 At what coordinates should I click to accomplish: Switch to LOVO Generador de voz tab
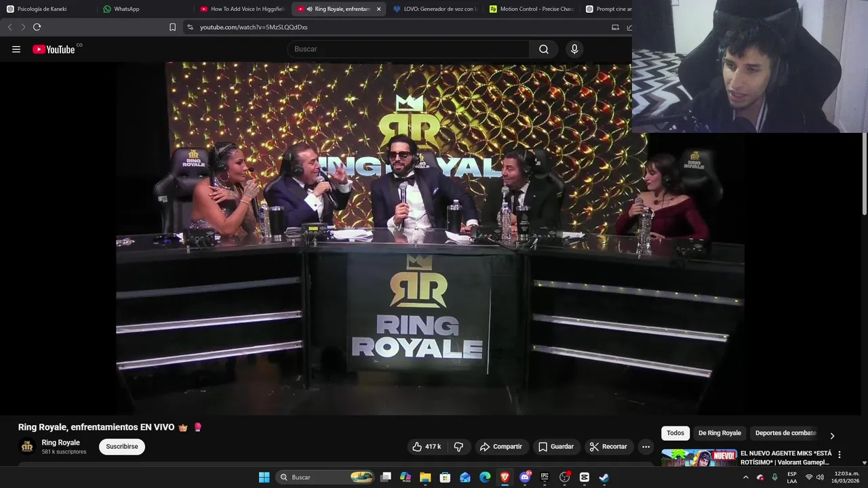coord(435,9)
